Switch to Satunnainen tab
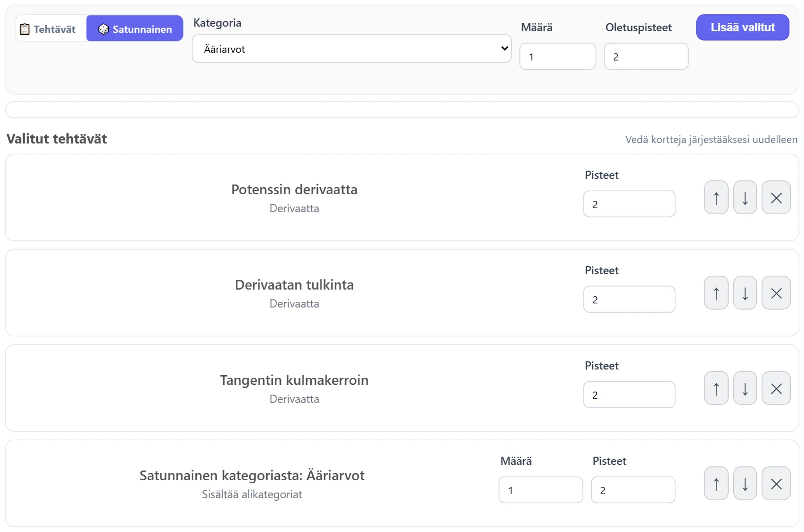Screen dimensions: 804x532 [135, 29]
